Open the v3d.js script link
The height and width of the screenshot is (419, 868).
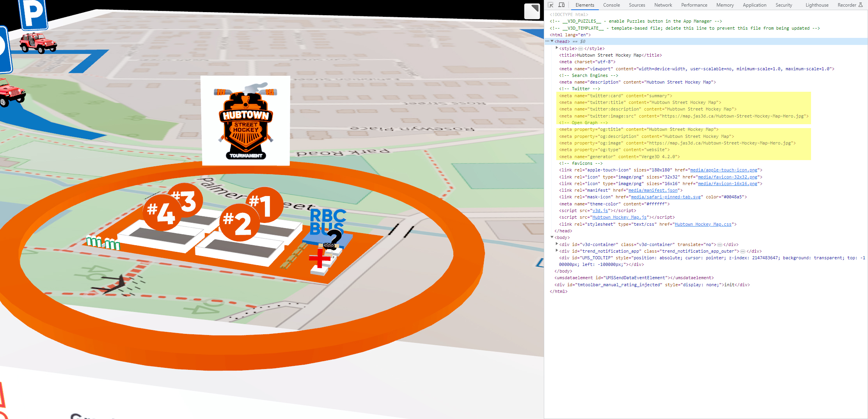coord(600,210)
